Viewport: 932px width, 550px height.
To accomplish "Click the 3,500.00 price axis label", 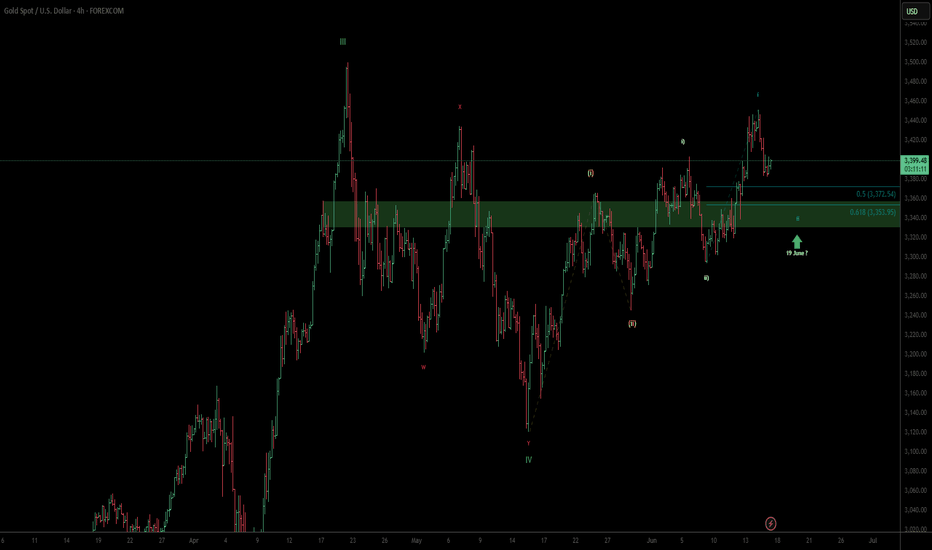I will (915, 62).
